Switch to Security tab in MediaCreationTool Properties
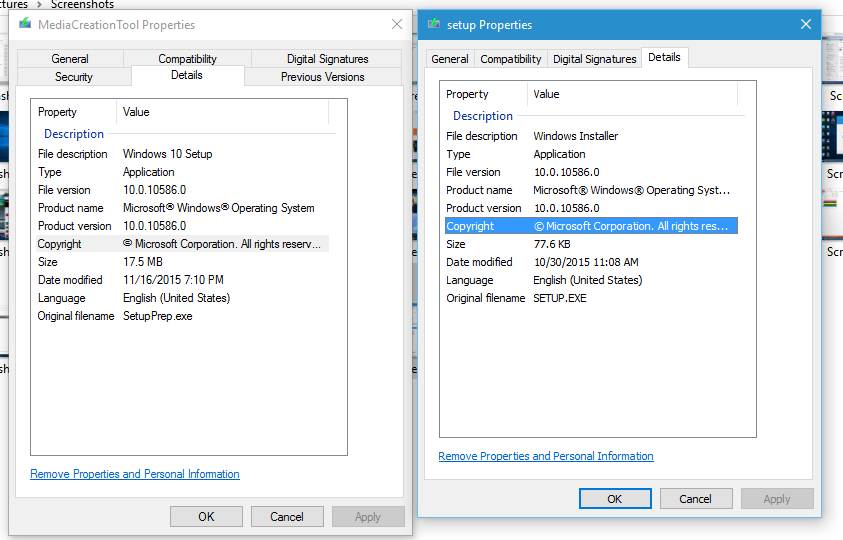Screen dimensions: 843x540 (74, 77)
